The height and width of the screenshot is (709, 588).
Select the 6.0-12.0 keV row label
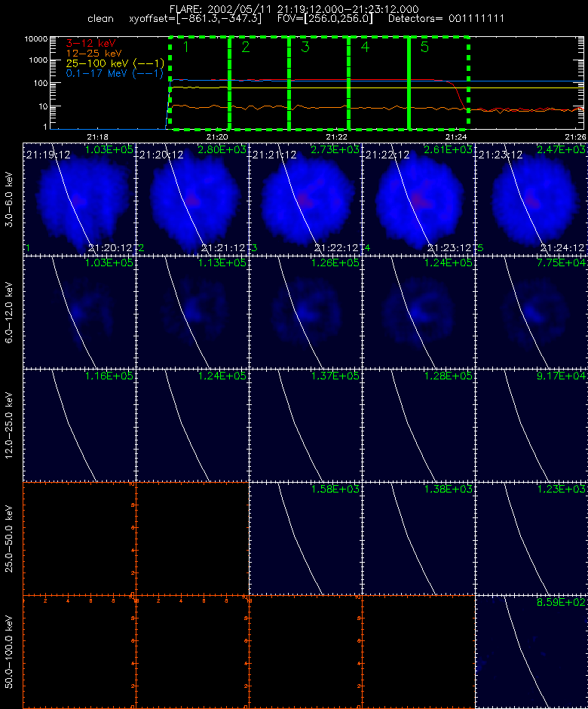pos(9,312)
